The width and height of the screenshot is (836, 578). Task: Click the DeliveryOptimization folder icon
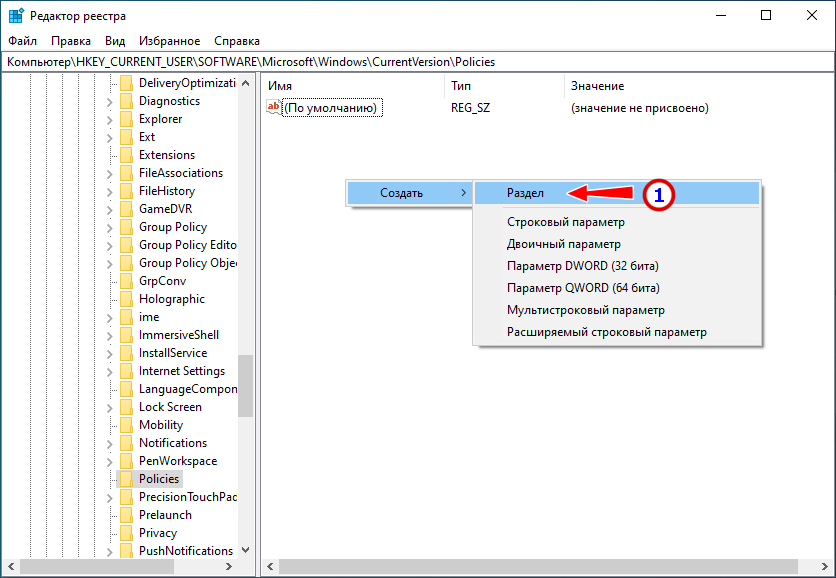point(126,83)
